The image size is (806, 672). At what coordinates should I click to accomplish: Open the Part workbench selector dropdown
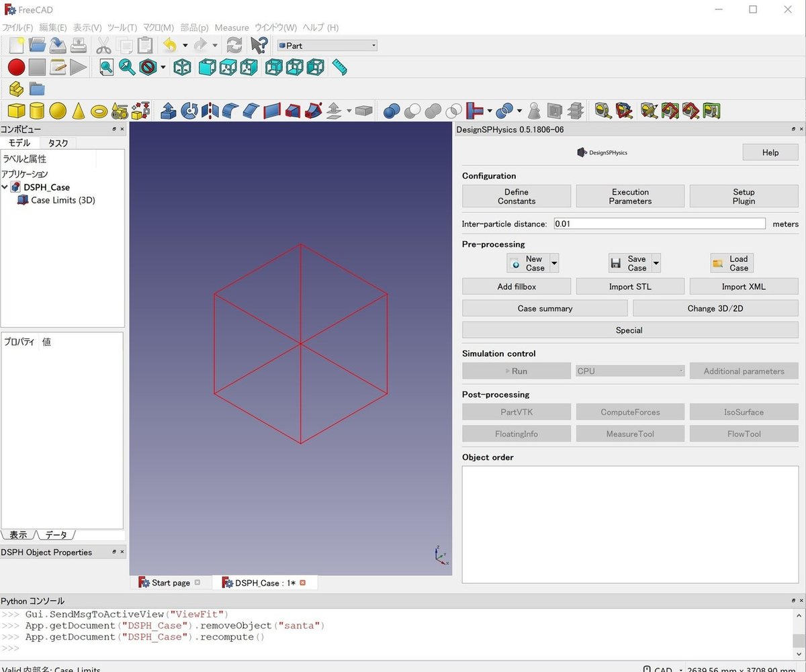[327, 46]
